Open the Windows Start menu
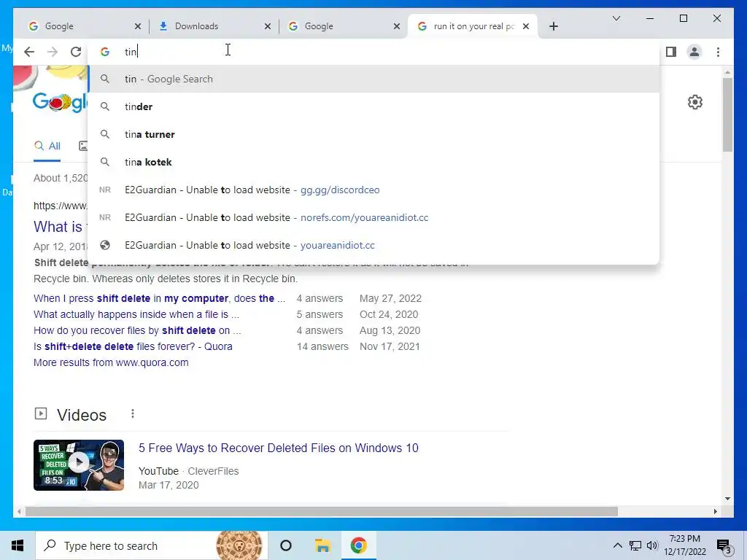Viewport: 747px width, 560px height. coord(18,545)
